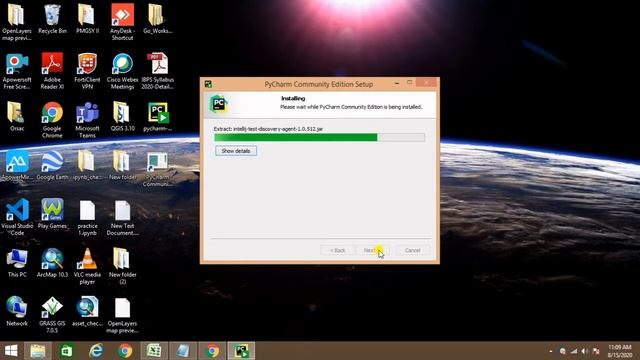
Task: Select the OpenLayers map preview file beside asset_chec
Action: (122, 315)
